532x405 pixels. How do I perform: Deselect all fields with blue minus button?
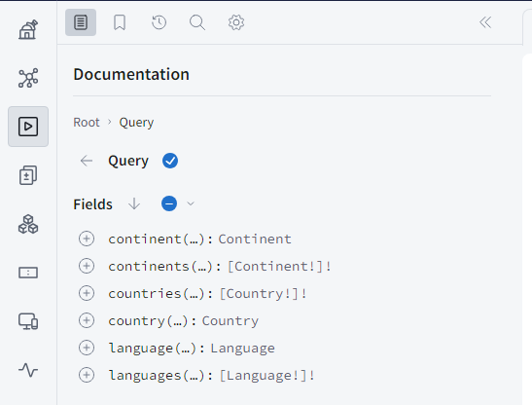[169, 203]
